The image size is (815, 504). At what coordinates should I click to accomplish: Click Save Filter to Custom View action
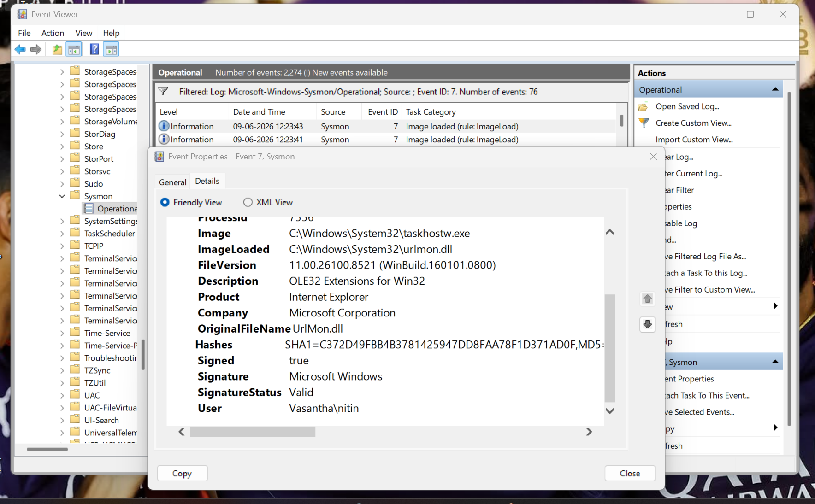pyautogui.click(x=710, y=290)
